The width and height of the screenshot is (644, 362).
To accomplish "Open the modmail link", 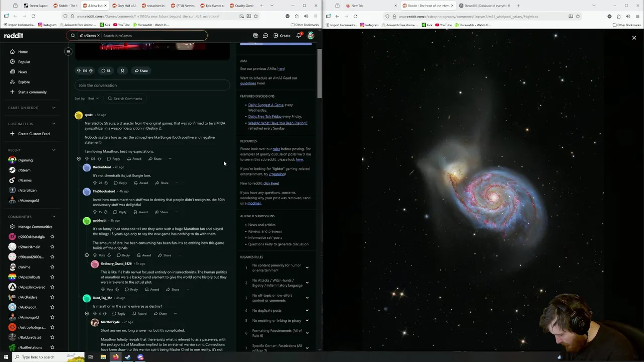I will pyautogui.click(x=254, y=203).
